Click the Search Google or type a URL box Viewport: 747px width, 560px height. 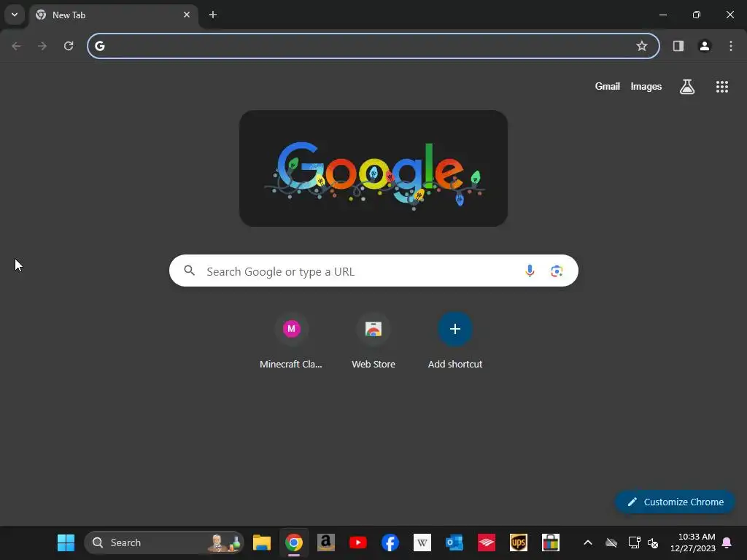(373, 271)
